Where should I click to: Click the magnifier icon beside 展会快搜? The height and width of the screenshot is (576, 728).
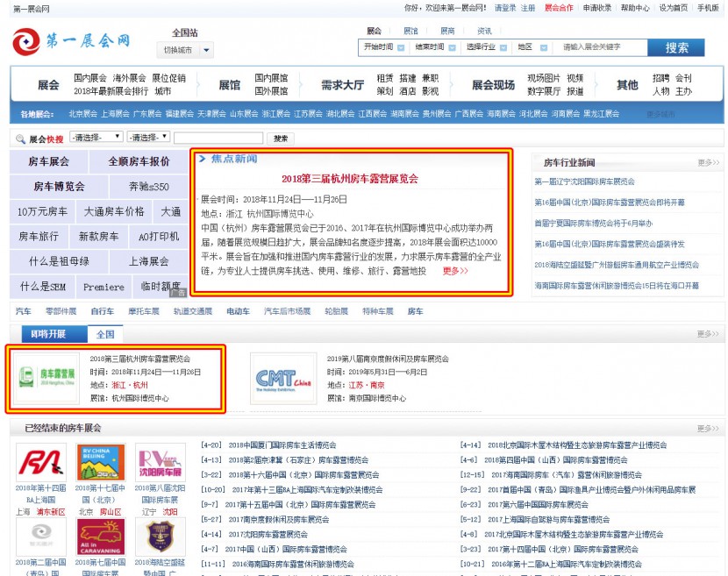[20, 139]
